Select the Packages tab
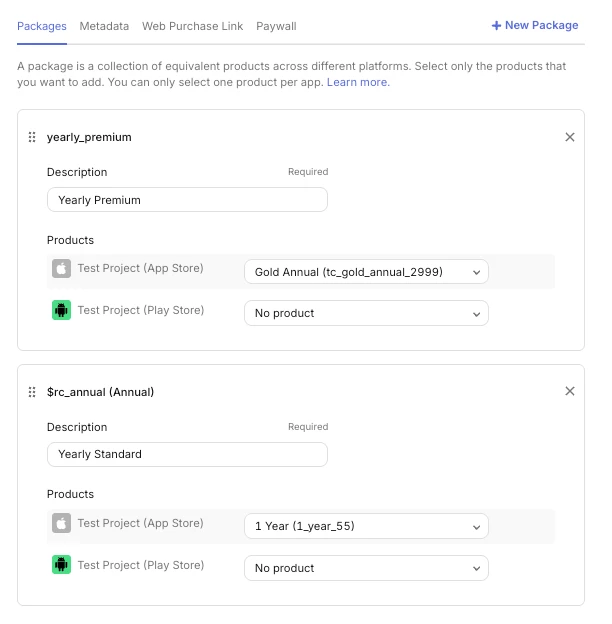This screenshot has height=624, width=612. pyautogui.click(x=42, y=26)
